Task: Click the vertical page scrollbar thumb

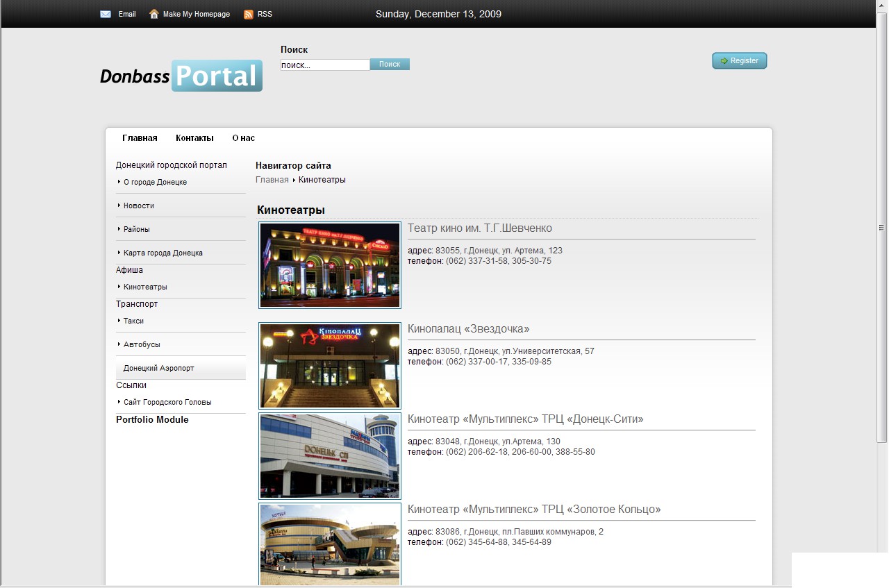Action: coord(882,227)
